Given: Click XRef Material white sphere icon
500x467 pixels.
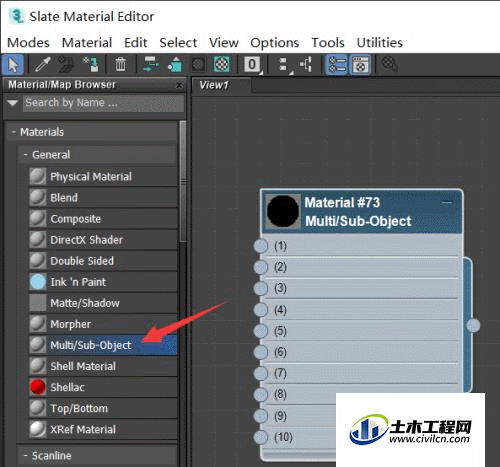Looking at the screenshot, I should [38, 429].
